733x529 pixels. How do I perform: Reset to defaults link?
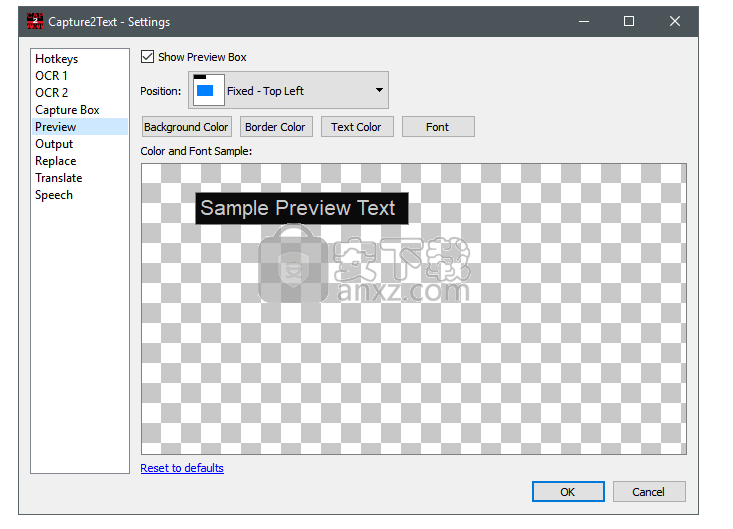(182, 468)
